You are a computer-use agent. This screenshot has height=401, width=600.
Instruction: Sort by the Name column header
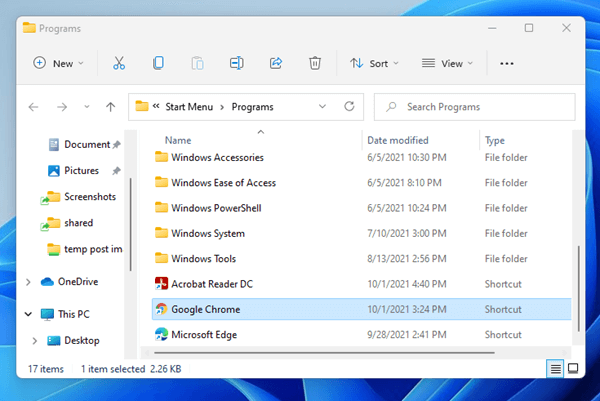tap(178, 140)
